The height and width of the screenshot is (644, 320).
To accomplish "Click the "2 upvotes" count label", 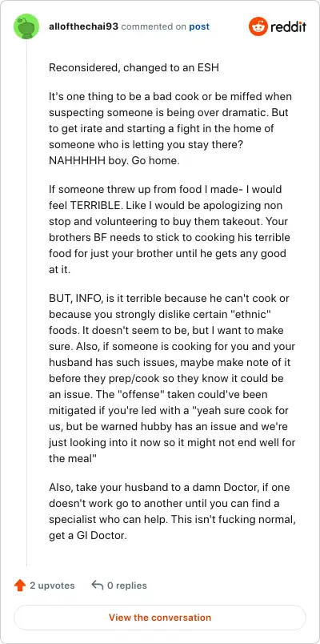I will tap(53, 586).
